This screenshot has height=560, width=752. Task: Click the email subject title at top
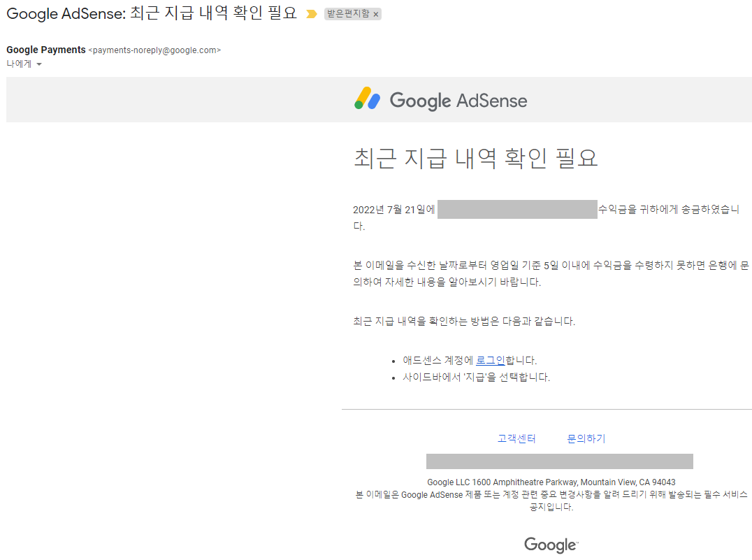point(152,13)
